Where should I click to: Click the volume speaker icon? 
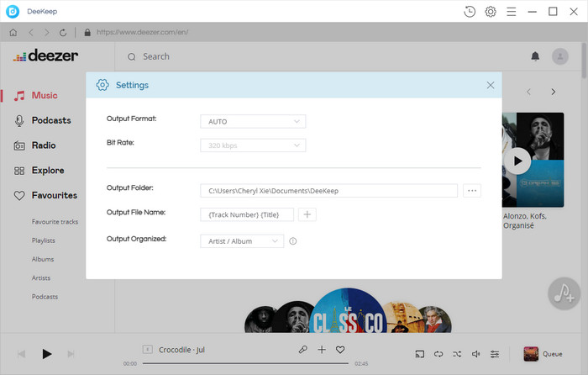476,354
